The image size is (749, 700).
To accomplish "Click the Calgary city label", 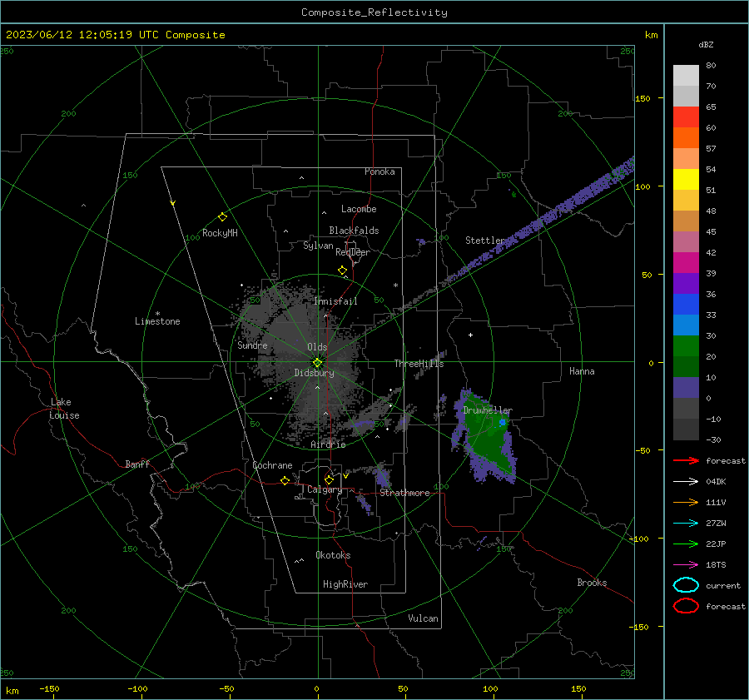I will pyautogui.click(x=325, y=489).
